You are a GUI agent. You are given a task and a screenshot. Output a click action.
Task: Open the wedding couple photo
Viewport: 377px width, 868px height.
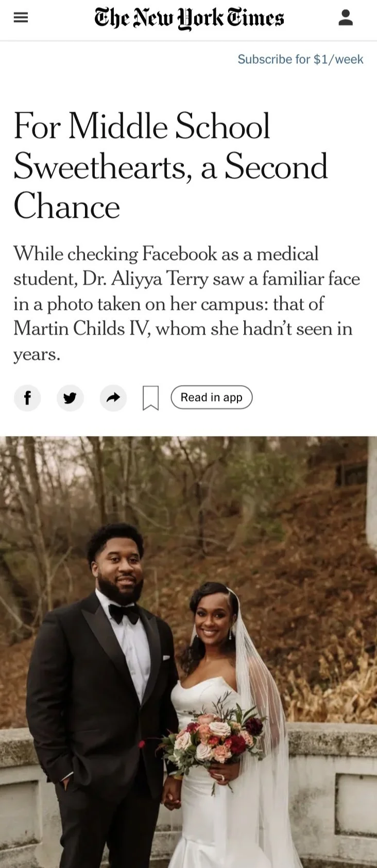[188, 652]
